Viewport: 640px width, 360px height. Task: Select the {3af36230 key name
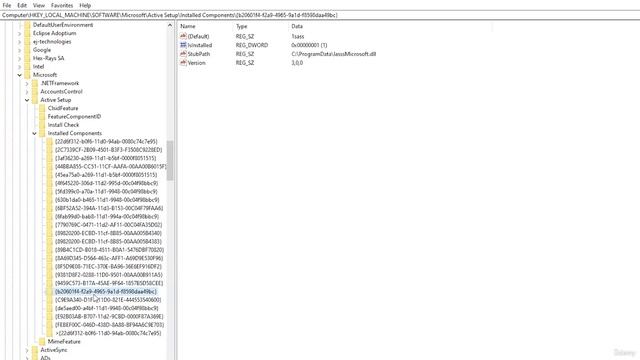(x=105, y=158)
